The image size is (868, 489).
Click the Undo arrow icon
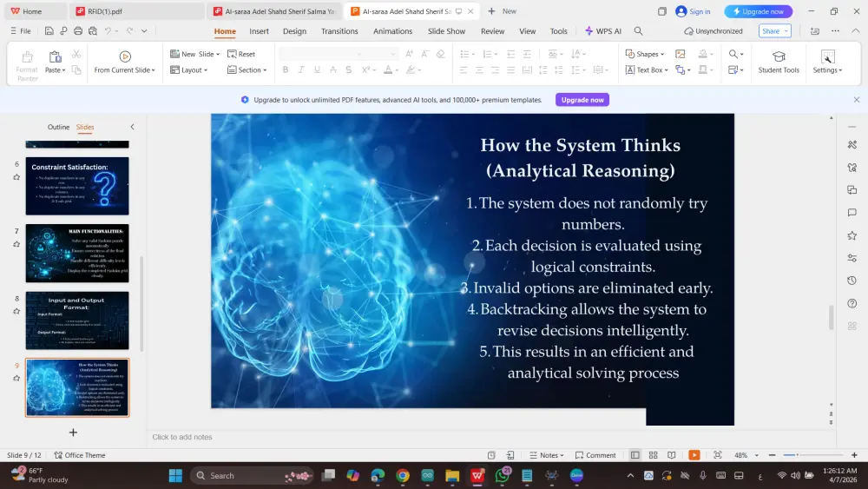click(x=108, y=31)
